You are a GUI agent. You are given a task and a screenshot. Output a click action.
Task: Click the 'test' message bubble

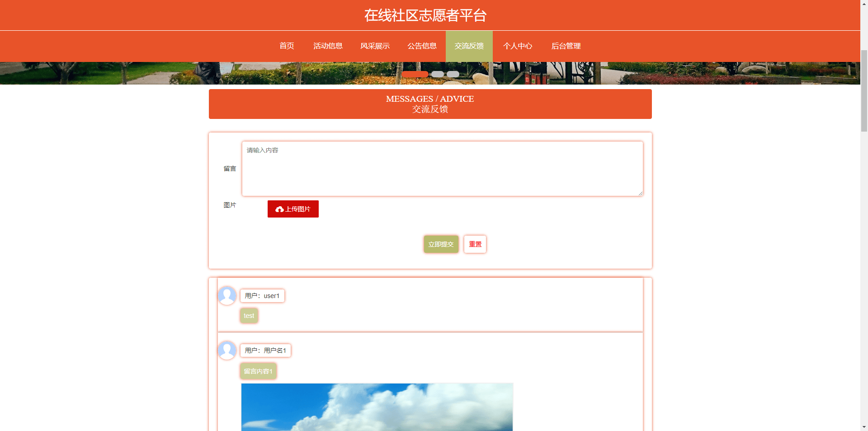point(249,316)
